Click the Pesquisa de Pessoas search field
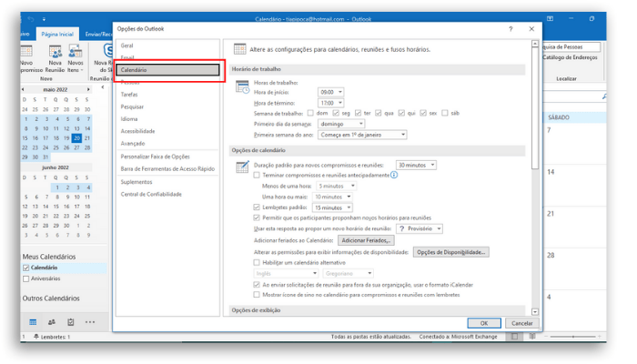 [x=571, y=46]
